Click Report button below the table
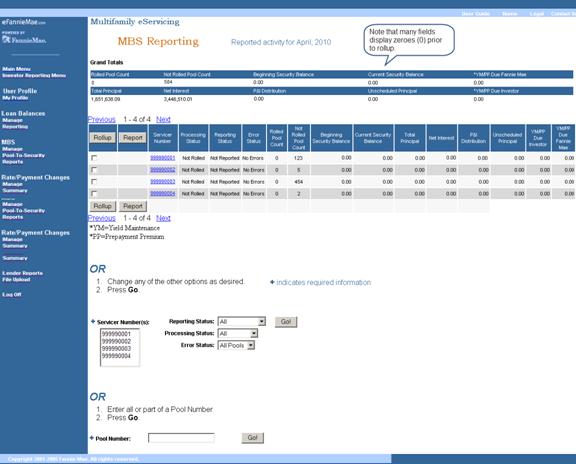Screen dimensions: 576x464 133,206
